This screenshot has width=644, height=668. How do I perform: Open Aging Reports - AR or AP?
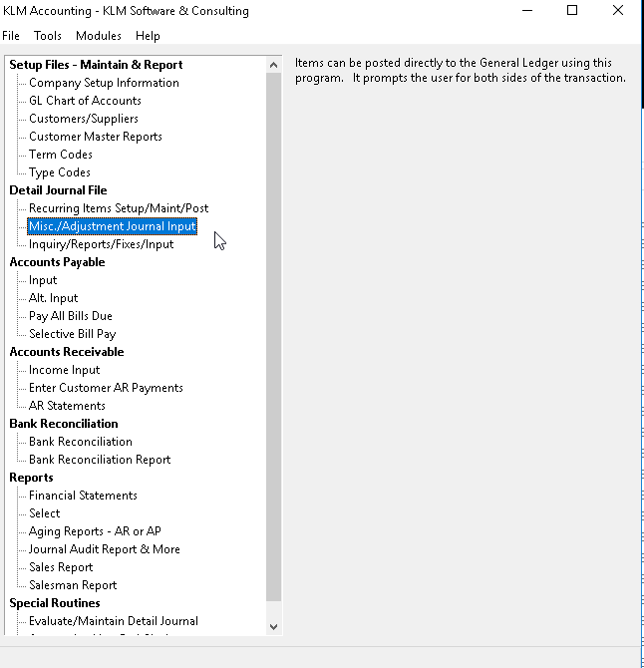tap(95, 531)
